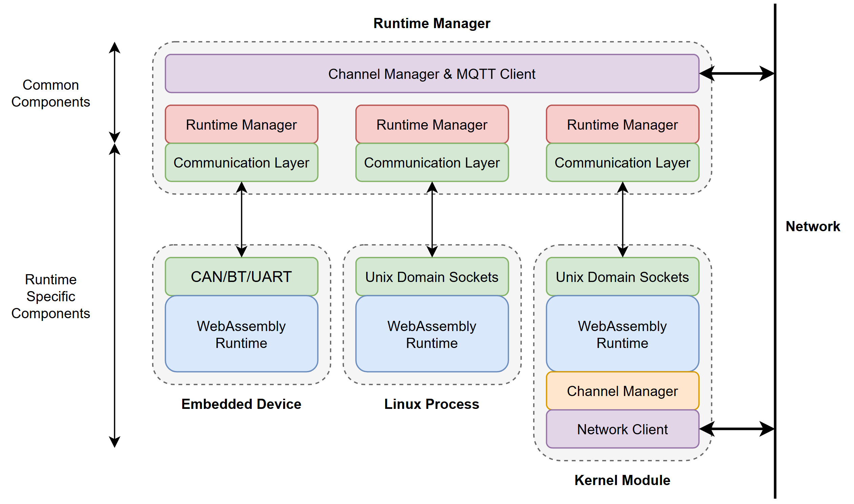Image resolution: width=854 pixels, height=504 pixels.
Task: Click Communication Layer box in Kernel Module column
Action: click(x=622, y=162)
